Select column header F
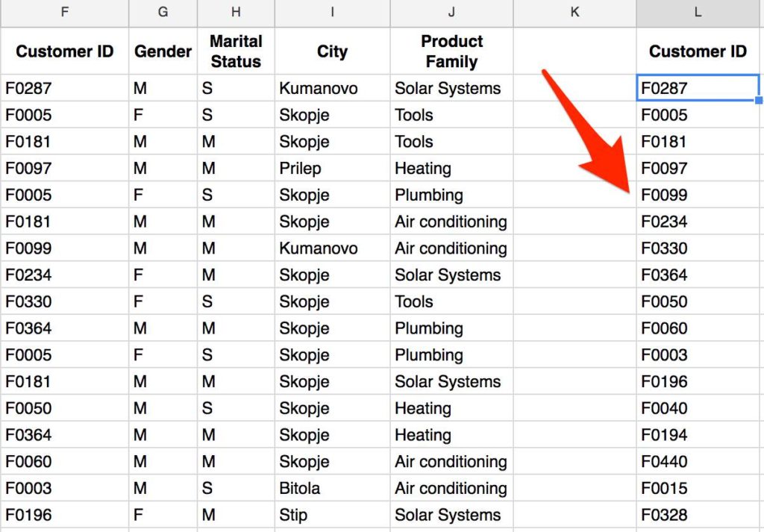 pos(64,12)
